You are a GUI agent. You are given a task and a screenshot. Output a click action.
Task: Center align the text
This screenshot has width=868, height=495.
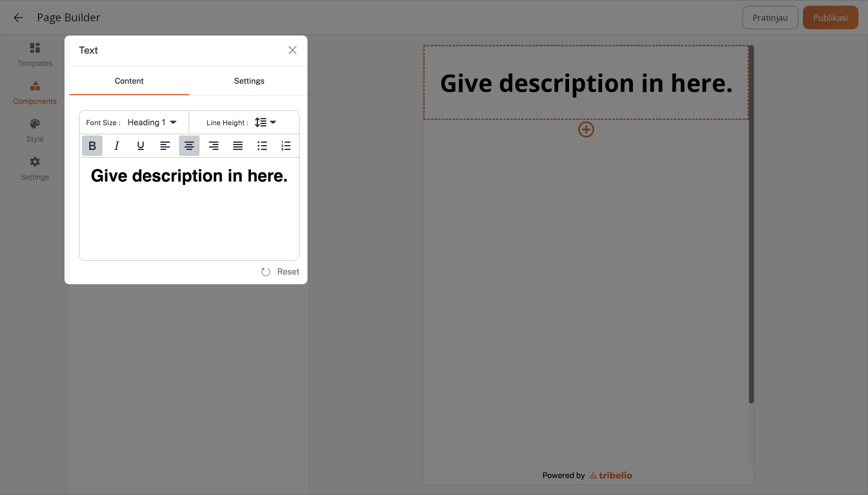(x=189, y=146)
